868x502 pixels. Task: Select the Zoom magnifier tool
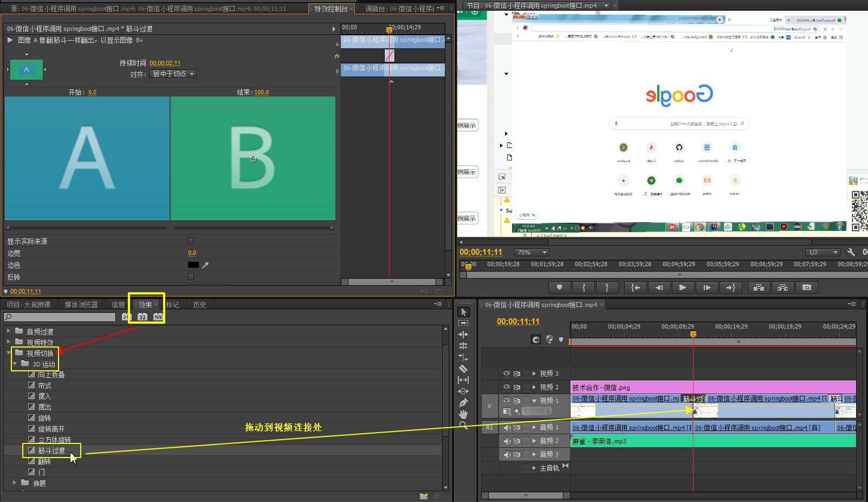(x=463, y=426)
